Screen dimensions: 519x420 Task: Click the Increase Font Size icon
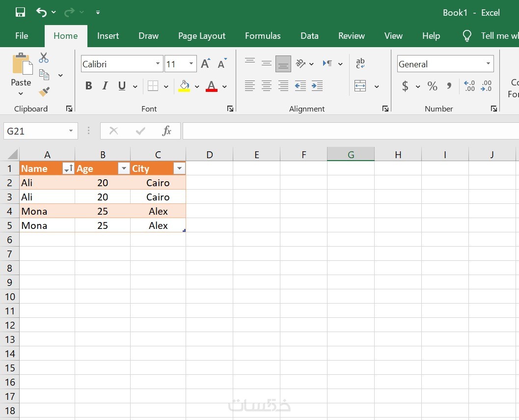click(x=205, y=63)
